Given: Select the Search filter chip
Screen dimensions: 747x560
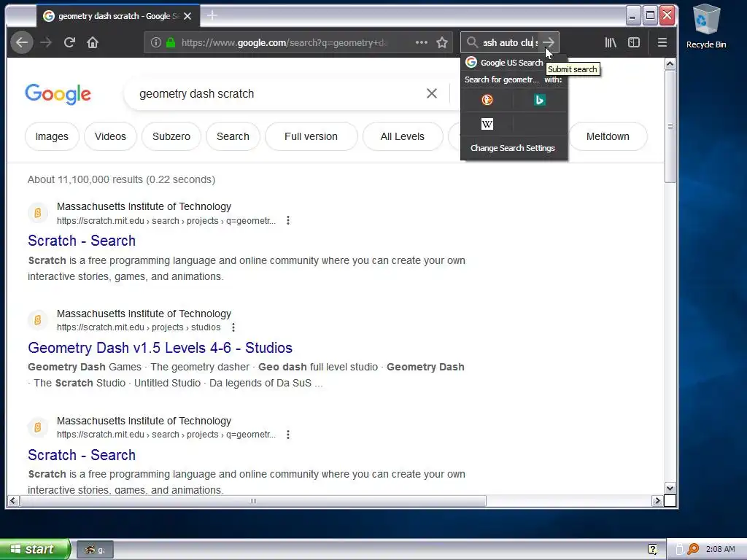Looking at the screenshot, I should click(x=233, y=136).
